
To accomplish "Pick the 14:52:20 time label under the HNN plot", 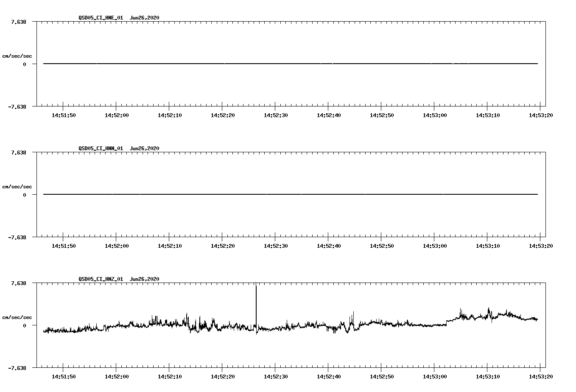I will click(x=223, y=246).
